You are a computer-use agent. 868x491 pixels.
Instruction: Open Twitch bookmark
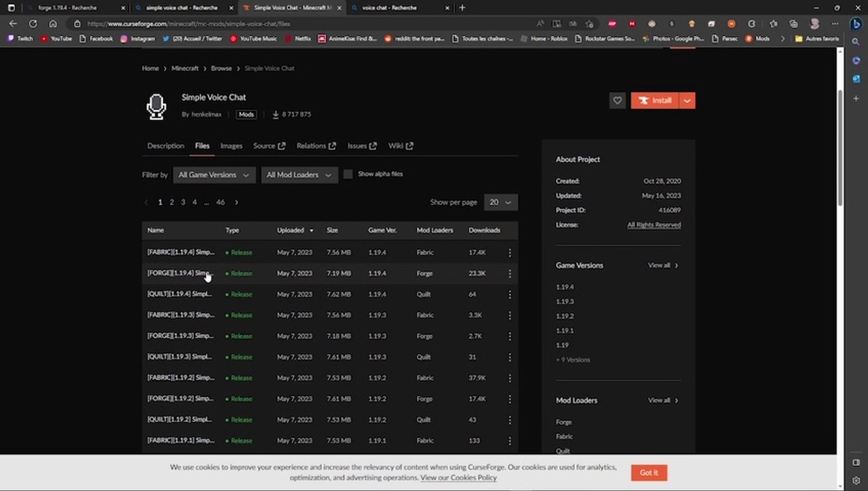point(20,39)
